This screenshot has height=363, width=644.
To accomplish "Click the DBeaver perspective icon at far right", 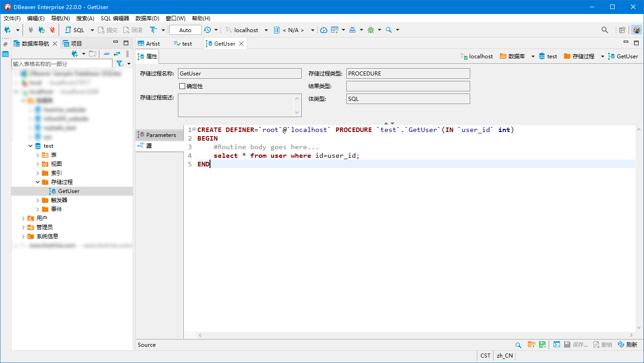I will (637, 30).
